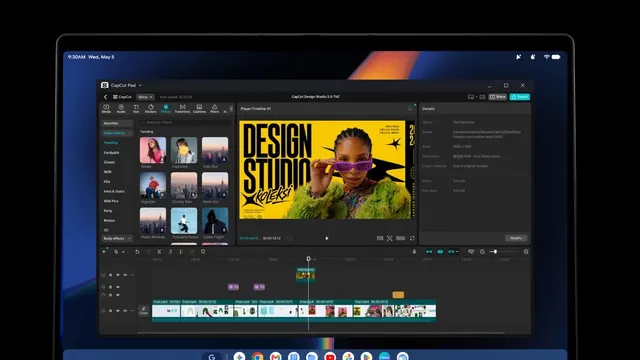Select the Intro & Outro effects category
This screenshot has height=360, width=640.
(x=114, y=191)
